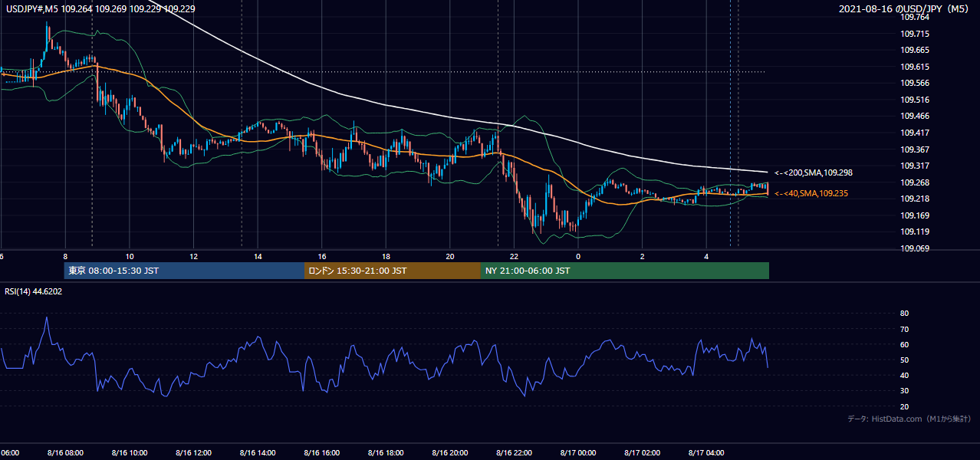Click RSI scale value 50

[904, 360]
